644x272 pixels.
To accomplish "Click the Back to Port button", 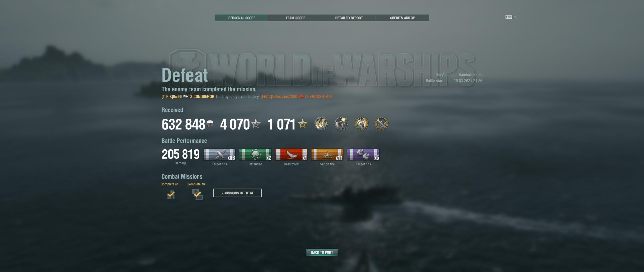I will pos(322,252).
